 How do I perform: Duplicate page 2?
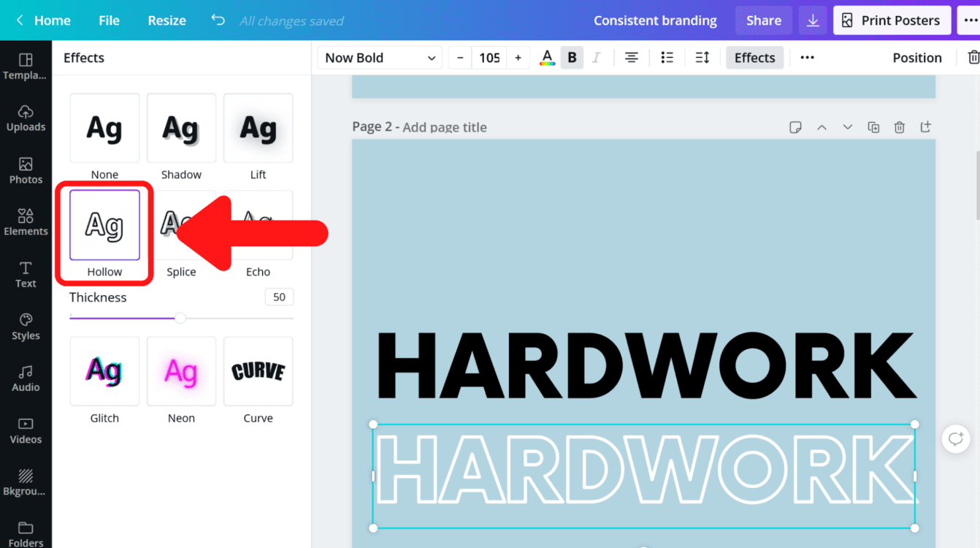(873, 126)
